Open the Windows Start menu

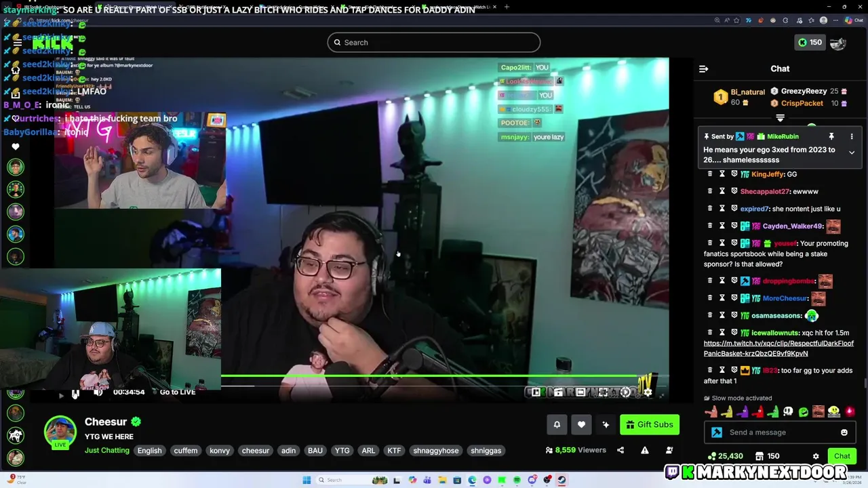click(x=307, y=480)
